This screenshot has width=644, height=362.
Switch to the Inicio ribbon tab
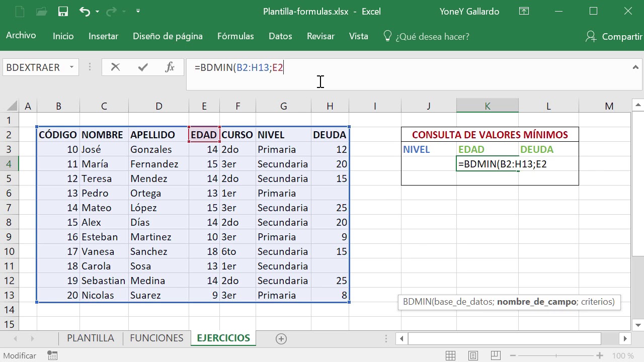tap(63, 36)
